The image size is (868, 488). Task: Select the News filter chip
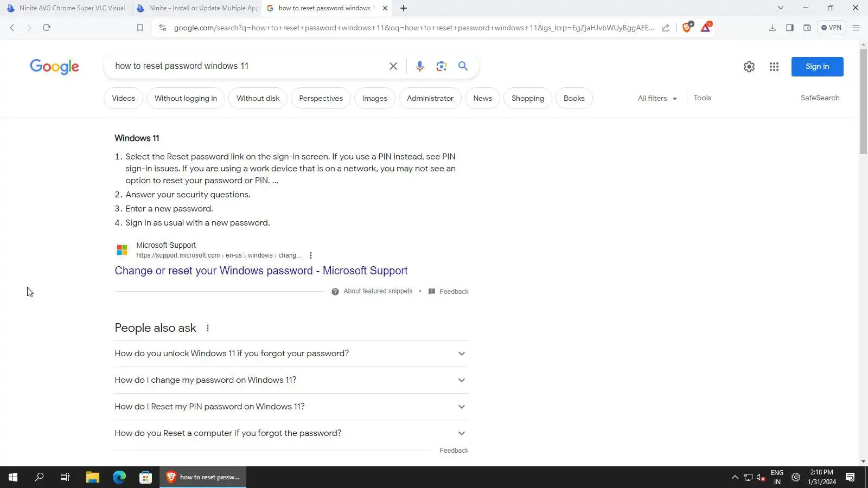click(483, 98)
